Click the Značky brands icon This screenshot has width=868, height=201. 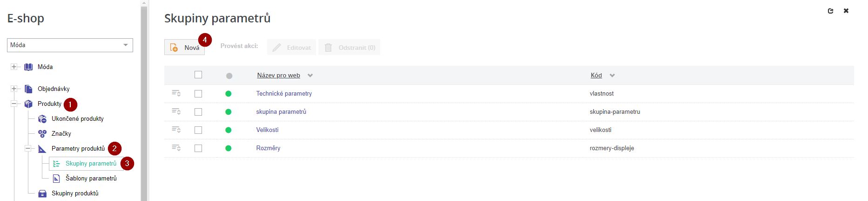[42, 134]
